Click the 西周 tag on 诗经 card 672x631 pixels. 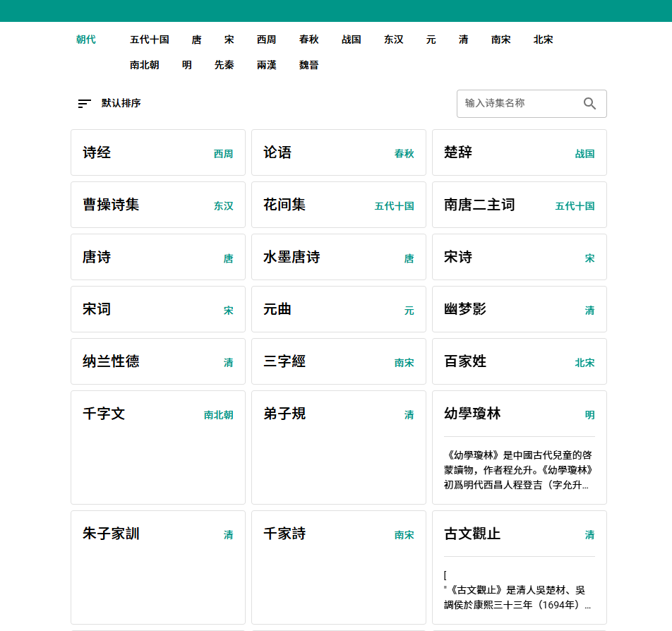click(x=223, y=153)
